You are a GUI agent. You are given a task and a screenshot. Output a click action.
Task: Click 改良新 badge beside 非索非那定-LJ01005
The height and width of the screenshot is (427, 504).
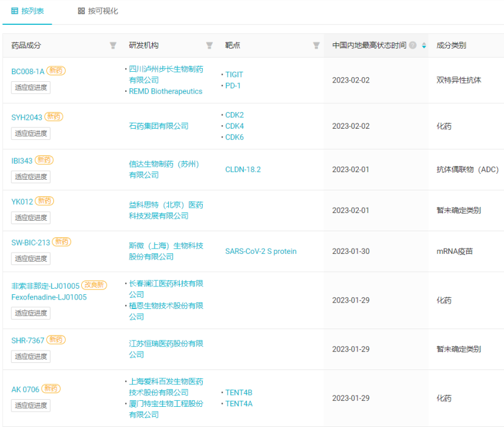94,285
